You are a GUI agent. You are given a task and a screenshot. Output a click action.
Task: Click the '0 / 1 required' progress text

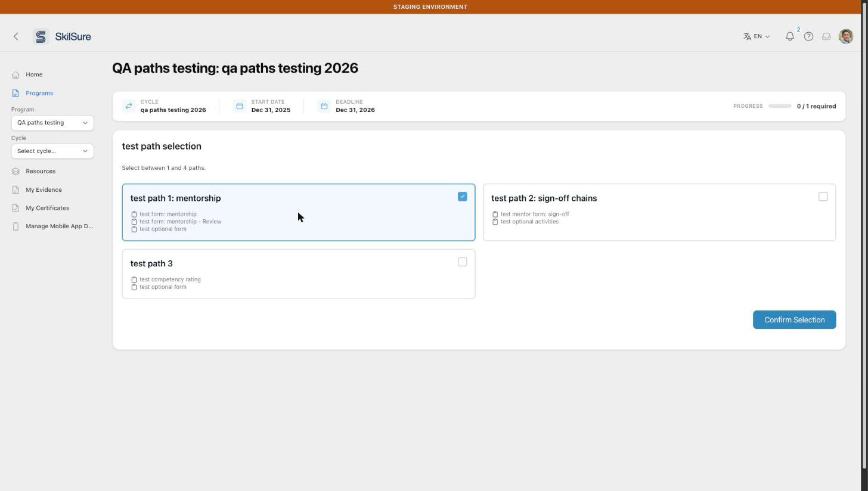click(816, 106)
